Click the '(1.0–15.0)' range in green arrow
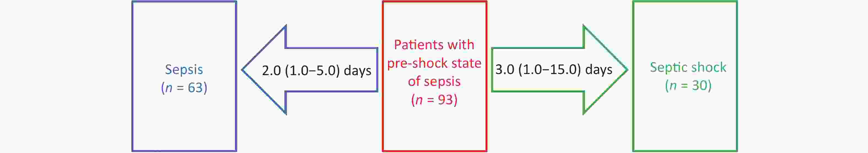This screenshot has width=868, height=153. pyautogui.click(x=549, y=70)
